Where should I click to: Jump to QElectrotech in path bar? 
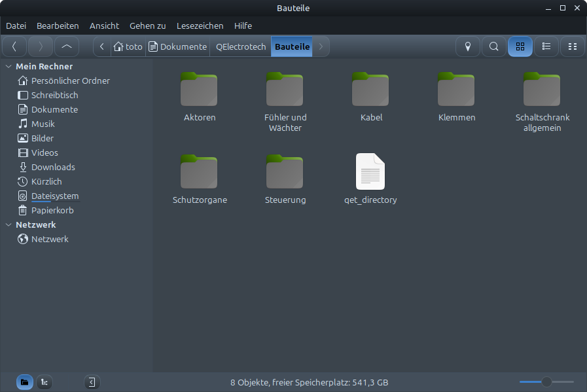pos(240,46)
